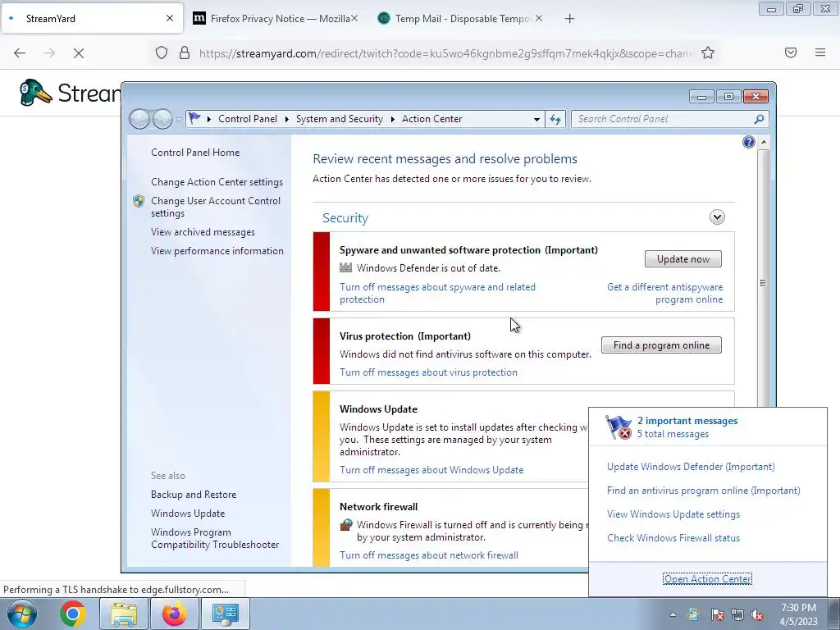The height and width of the screenshot is (630, 840).
Task: Click the muted volume tray icon
Action: (757, 615)
